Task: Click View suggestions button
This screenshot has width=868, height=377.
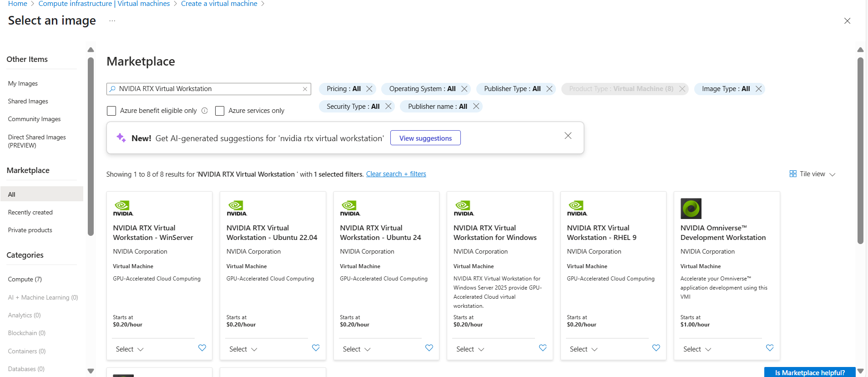Action: [425, 138]
